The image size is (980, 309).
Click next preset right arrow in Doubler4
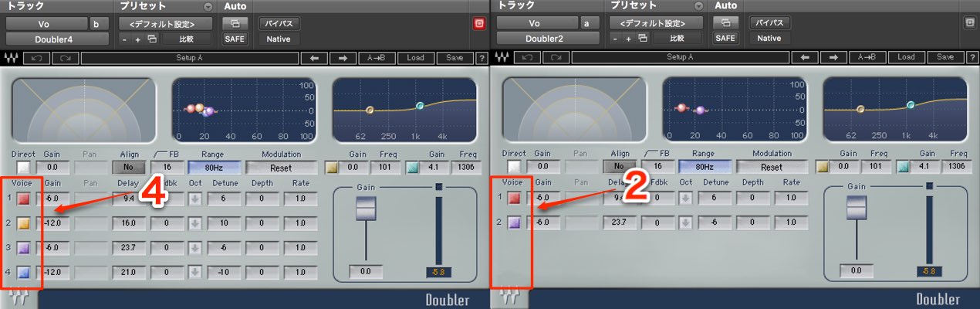[x=343, y=58]
